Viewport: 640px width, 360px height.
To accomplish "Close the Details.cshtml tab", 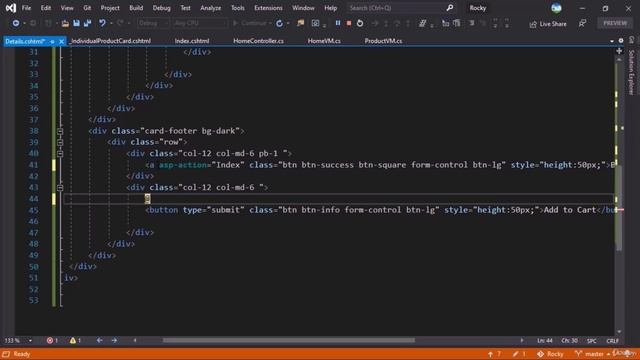I will 61,41.
